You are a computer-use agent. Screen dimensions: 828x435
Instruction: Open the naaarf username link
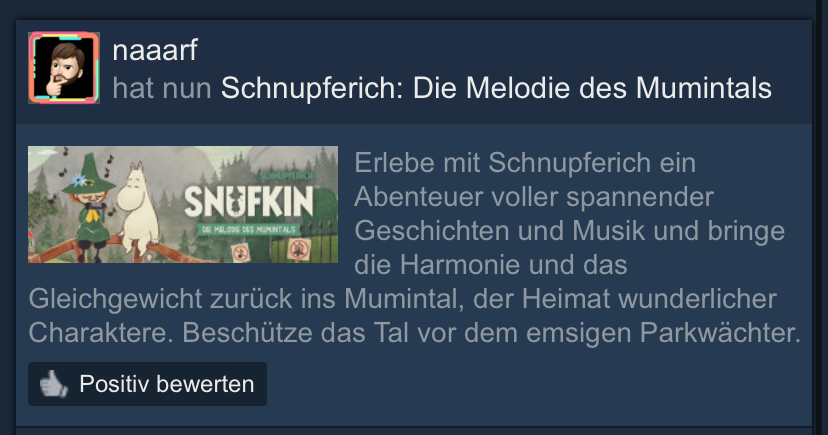coord(155,51)
